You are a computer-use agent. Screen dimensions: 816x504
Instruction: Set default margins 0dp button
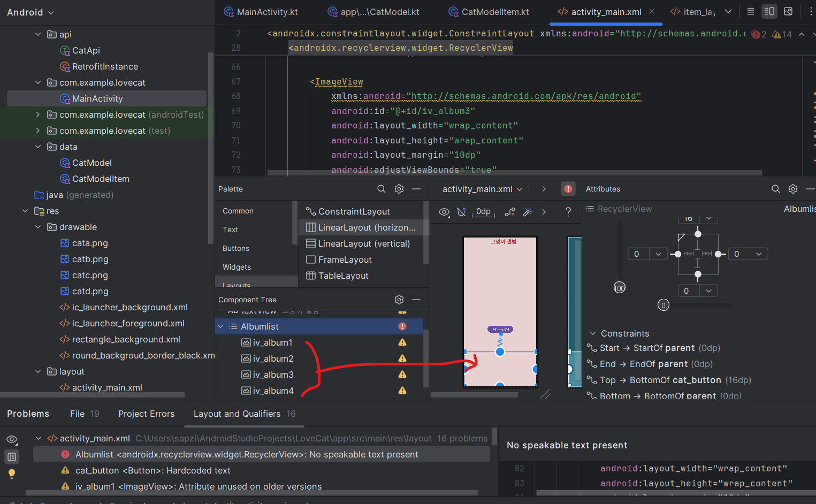click(x=483, y=212)
